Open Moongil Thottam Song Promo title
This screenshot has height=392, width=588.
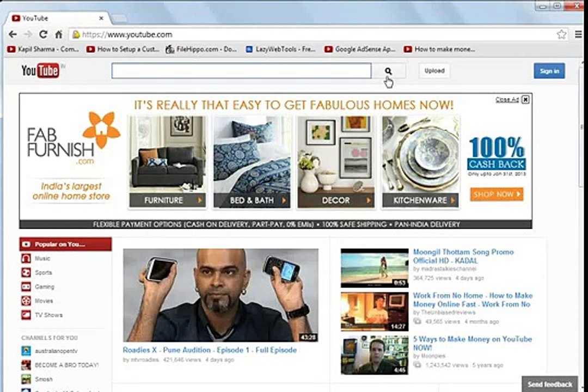[463, 256]
